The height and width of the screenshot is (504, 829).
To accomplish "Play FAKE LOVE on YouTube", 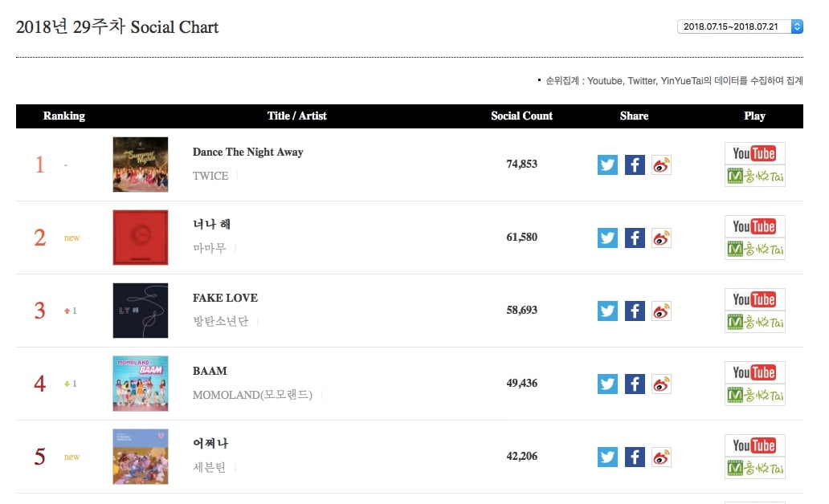I will point(754,299).
